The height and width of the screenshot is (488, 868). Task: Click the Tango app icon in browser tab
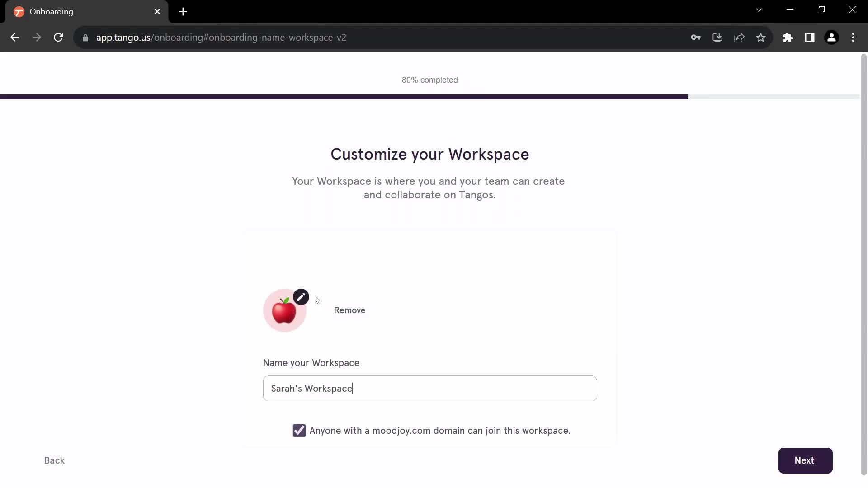19,12
